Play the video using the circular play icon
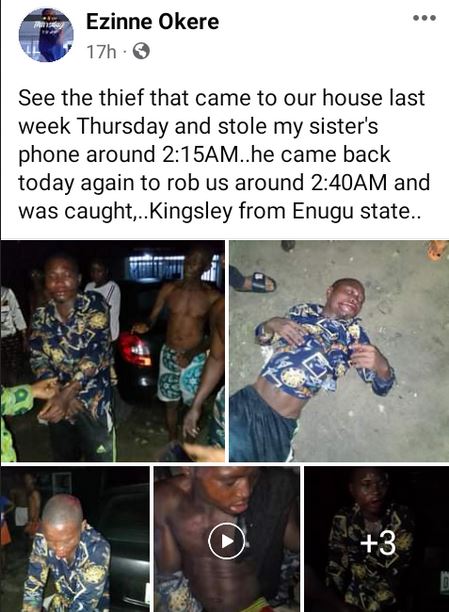The width and height of the screenshot is (449, 612). (x=226, y=541)
